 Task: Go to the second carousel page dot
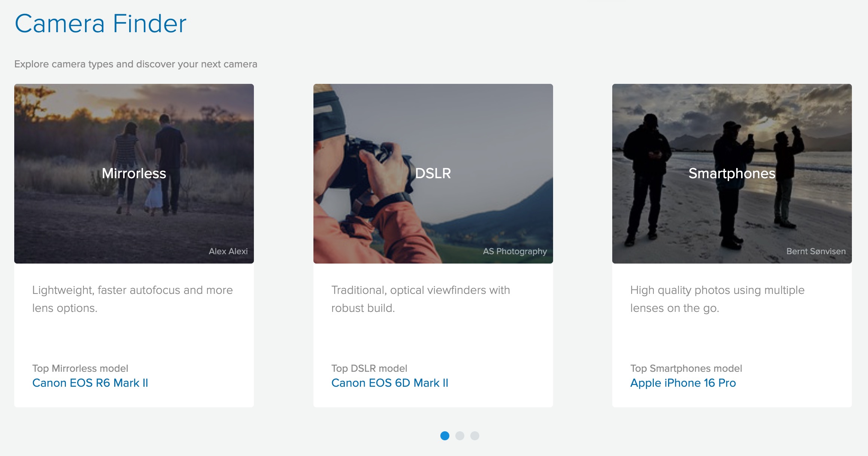(x=459, y=436)
